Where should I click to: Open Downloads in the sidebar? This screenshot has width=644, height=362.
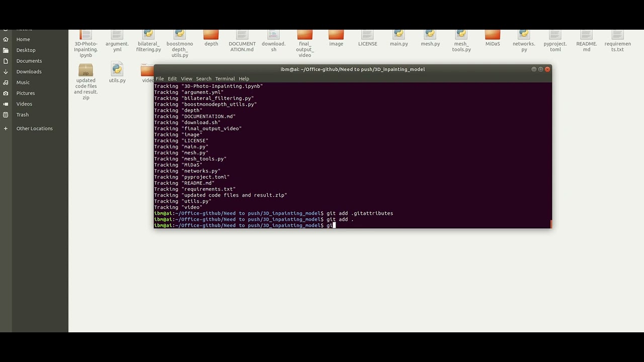29,71
